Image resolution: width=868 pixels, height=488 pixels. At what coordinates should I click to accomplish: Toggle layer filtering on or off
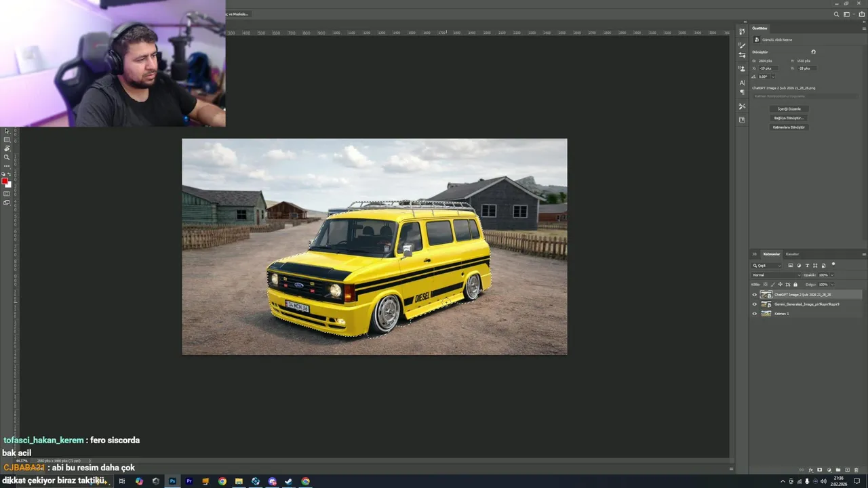tap(833, 264)
